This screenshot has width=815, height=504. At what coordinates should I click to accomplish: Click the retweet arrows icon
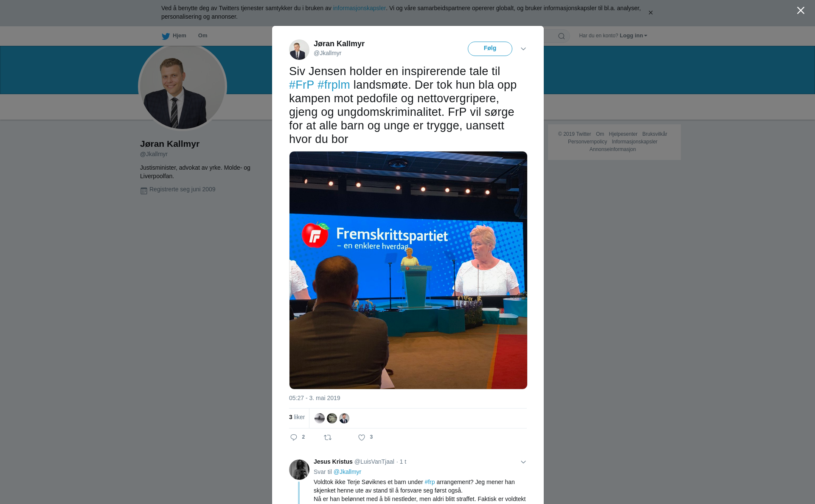click(328, 437)
